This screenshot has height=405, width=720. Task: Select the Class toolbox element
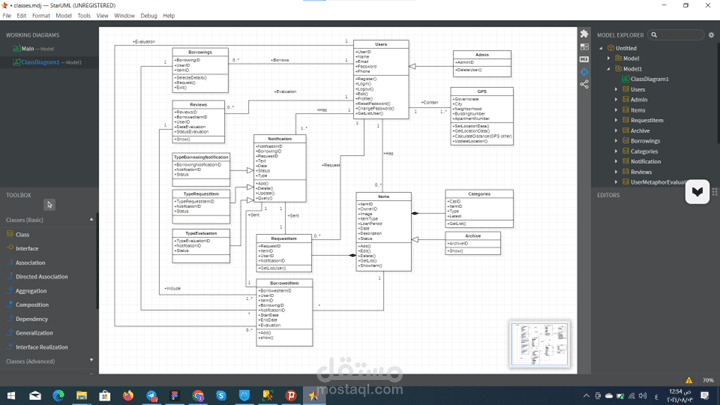pos(22,235)
